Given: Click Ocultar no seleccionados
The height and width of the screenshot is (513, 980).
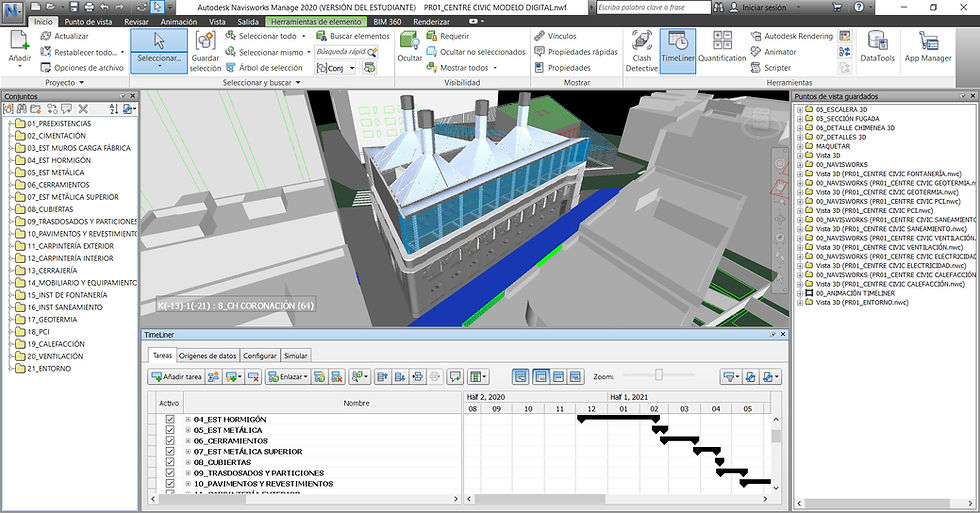Looking at the screenshot, I should (x=476, y=52).
